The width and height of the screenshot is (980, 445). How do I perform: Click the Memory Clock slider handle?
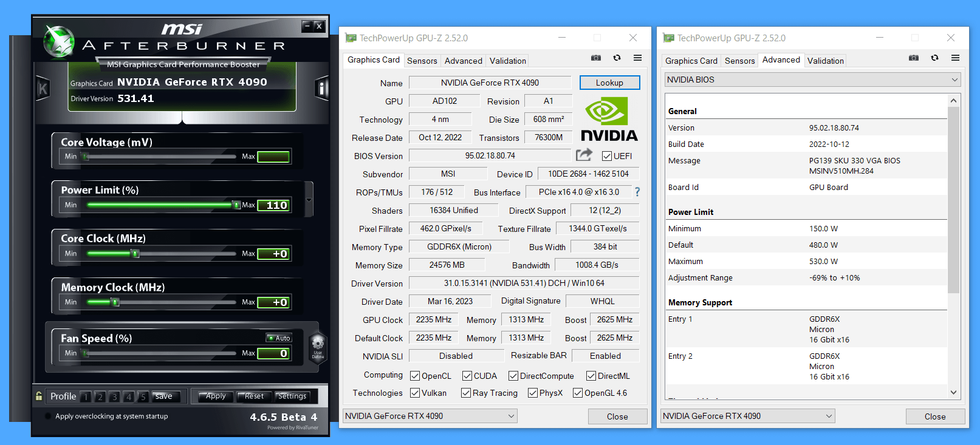coord(115,302)
